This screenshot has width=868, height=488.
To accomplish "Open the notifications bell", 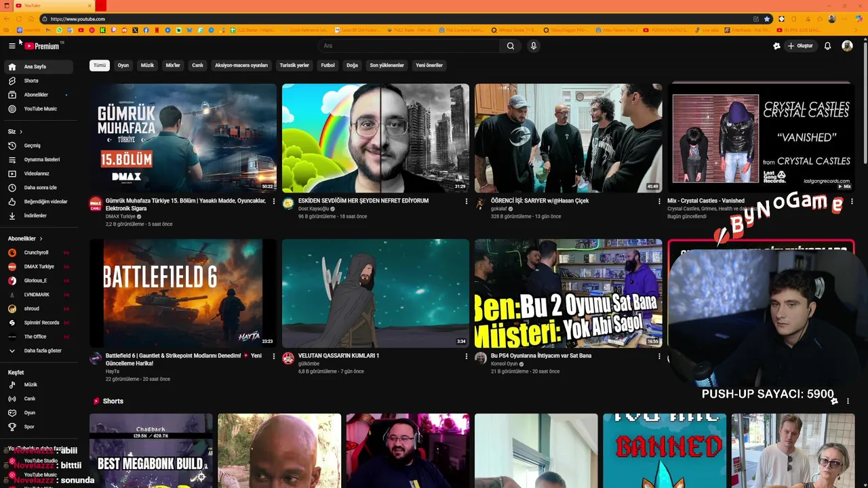I will pos(827,45).
